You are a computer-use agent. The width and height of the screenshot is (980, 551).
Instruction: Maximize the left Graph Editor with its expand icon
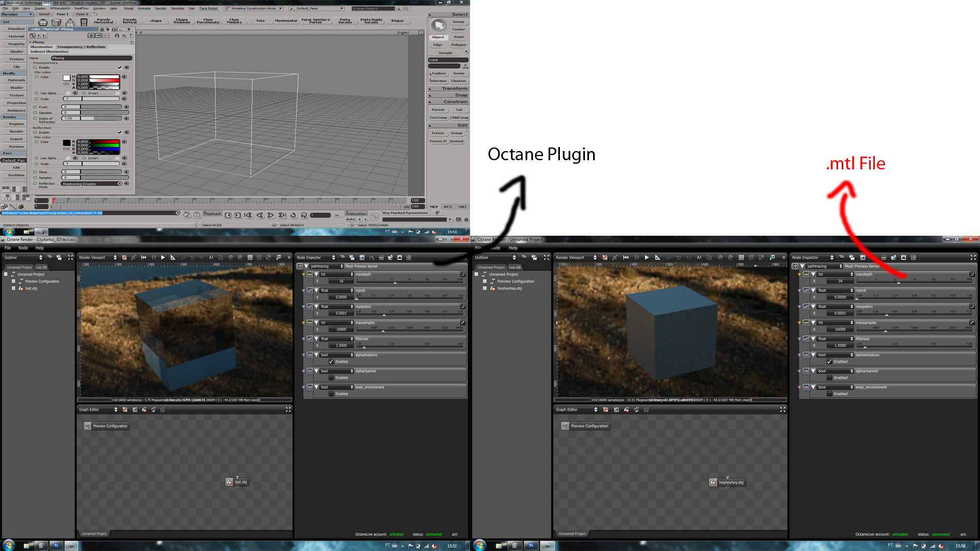point(288,410)
